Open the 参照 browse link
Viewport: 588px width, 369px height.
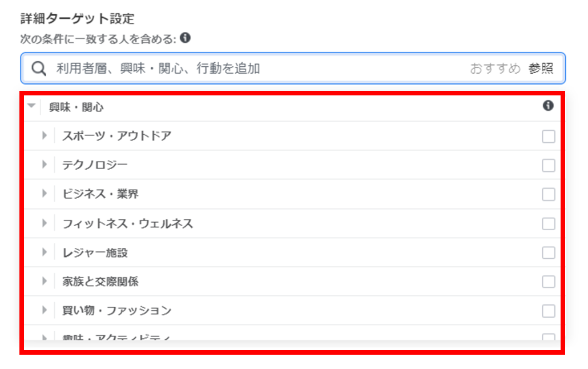coord(541,69)
